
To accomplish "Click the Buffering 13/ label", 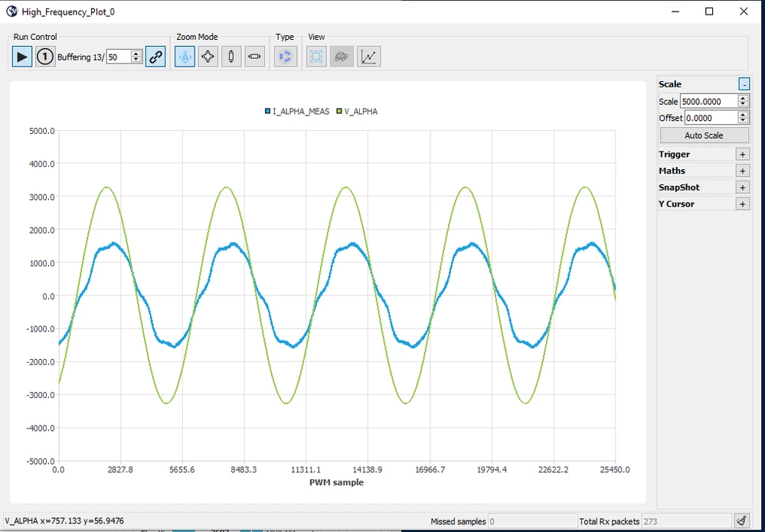I will pyautogui.click(x=81, y=57).
